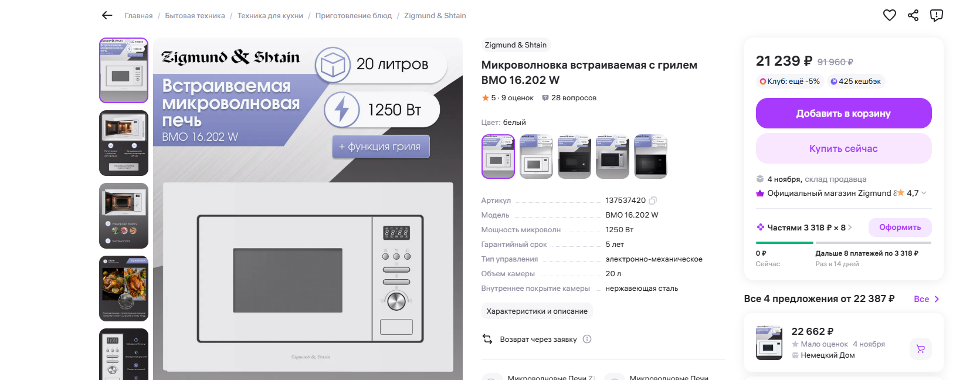
Task: Select the second color variant thumbnail
Action: click(536, 157)
